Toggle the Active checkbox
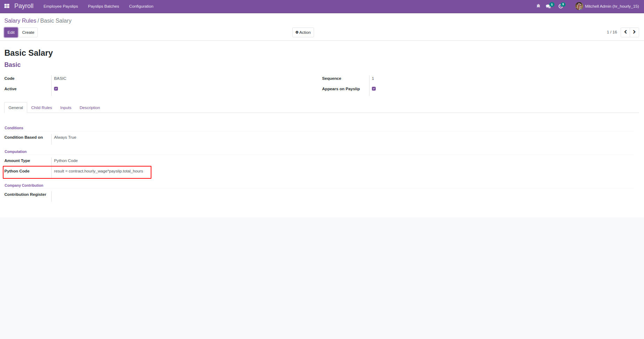 pos(56,89)
